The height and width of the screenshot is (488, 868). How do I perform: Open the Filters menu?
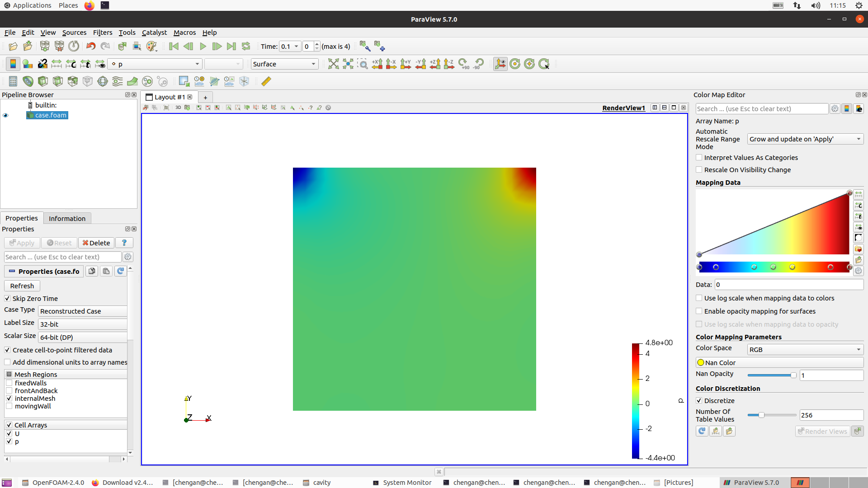pos(103,33)
